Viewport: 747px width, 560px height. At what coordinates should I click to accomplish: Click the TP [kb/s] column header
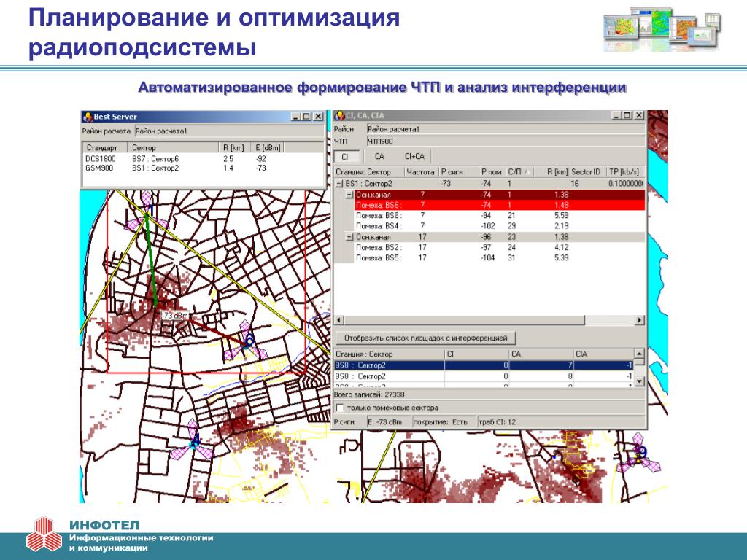[624, 172]
